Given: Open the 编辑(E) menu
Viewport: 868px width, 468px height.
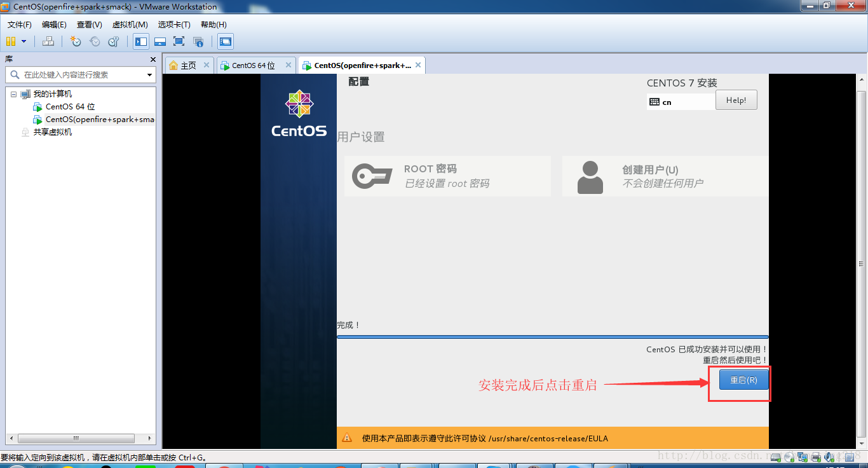Looking at the screenshot, I should click(x=54, y=25).
